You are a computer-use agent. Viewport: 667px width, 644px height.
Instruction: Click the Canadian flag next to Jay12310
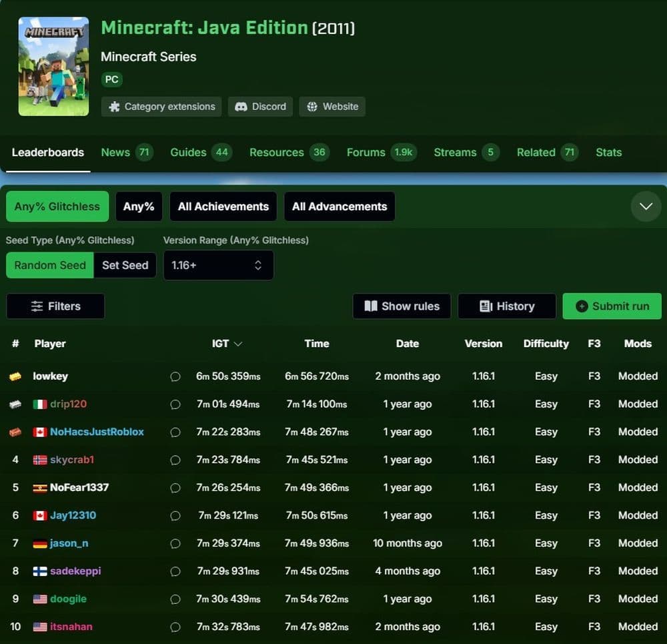(39, 515)
